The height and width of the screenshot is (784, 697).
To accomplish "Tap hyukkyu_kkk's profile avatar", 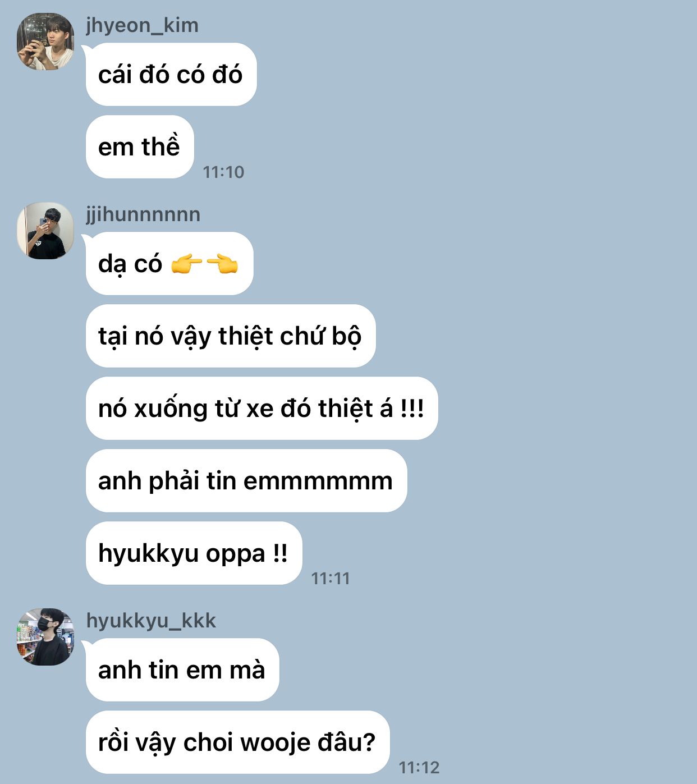I will [45, 637].
